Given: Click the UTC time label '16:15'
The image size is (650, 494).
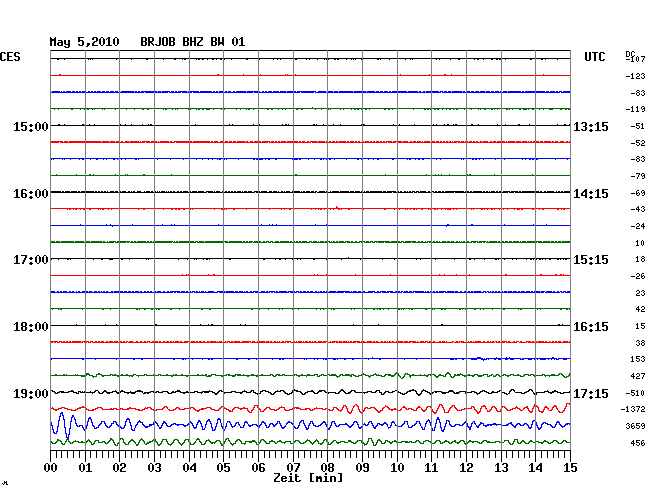Looking at the screenshot, I should click(x=591, y=327).
